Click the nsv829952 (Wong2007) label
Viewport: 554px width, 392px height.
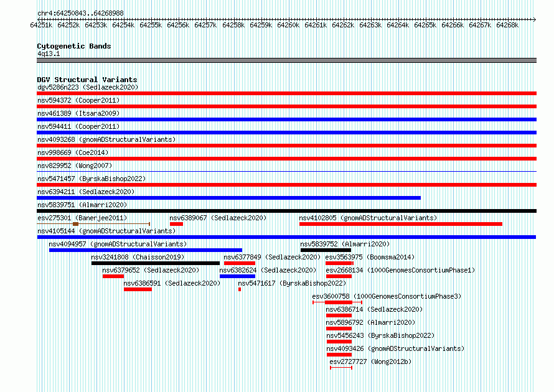tap(75, 166)
